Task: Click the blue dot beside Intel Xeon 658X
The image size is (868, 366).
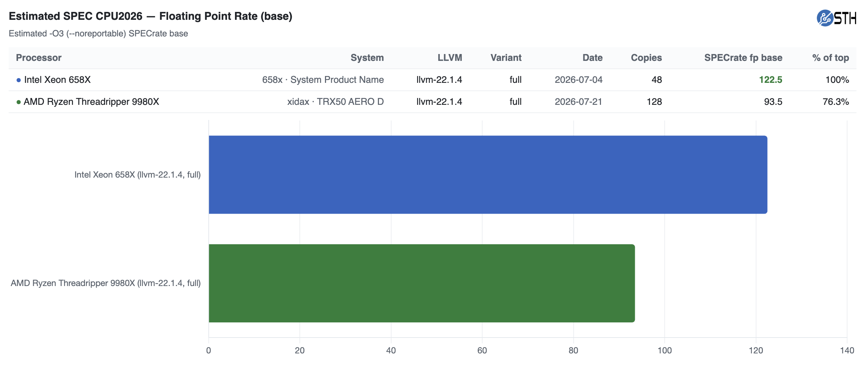Action: coord(19,80)
